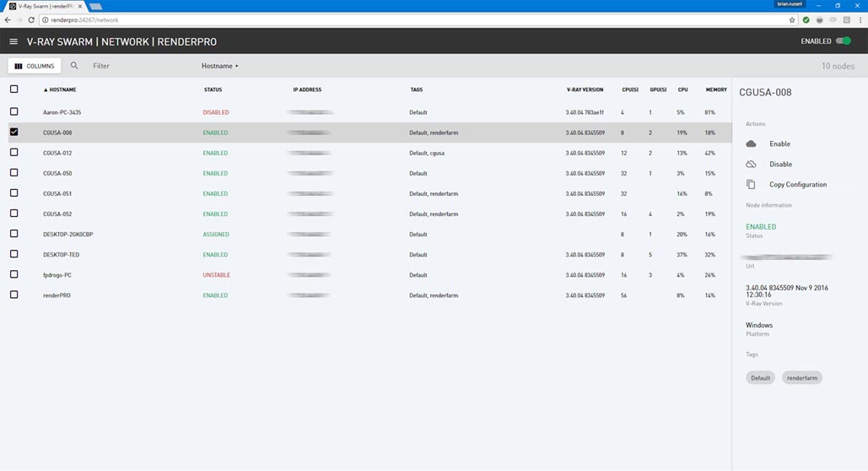Sort by the TAGS column header

[417, 89]
